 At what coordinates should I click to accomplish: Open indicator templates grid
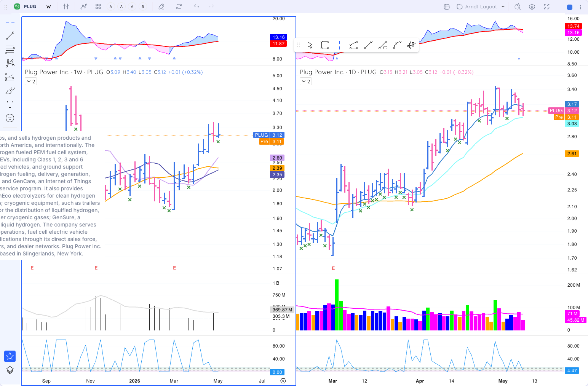click(x=98, y=6)
